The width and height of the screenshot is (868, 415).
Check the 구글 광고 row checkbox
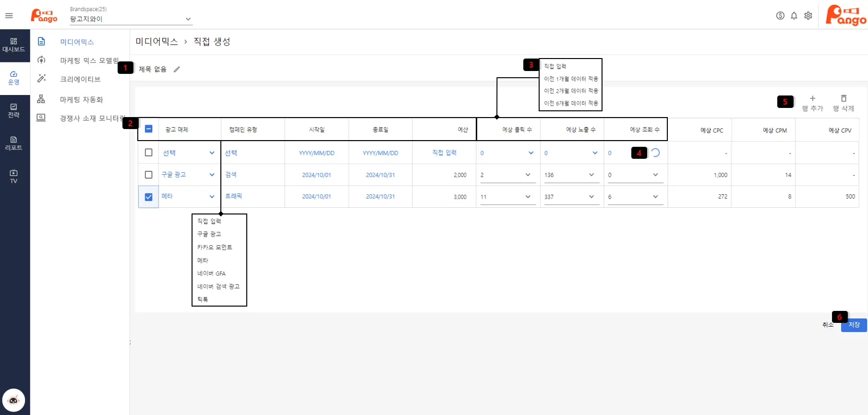click(x=148, y=175)
